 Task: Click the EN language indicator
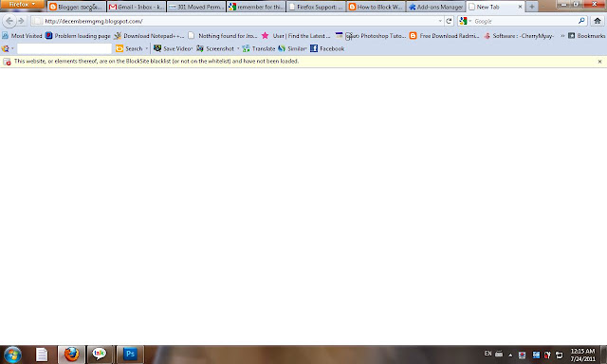pos(487,354)
